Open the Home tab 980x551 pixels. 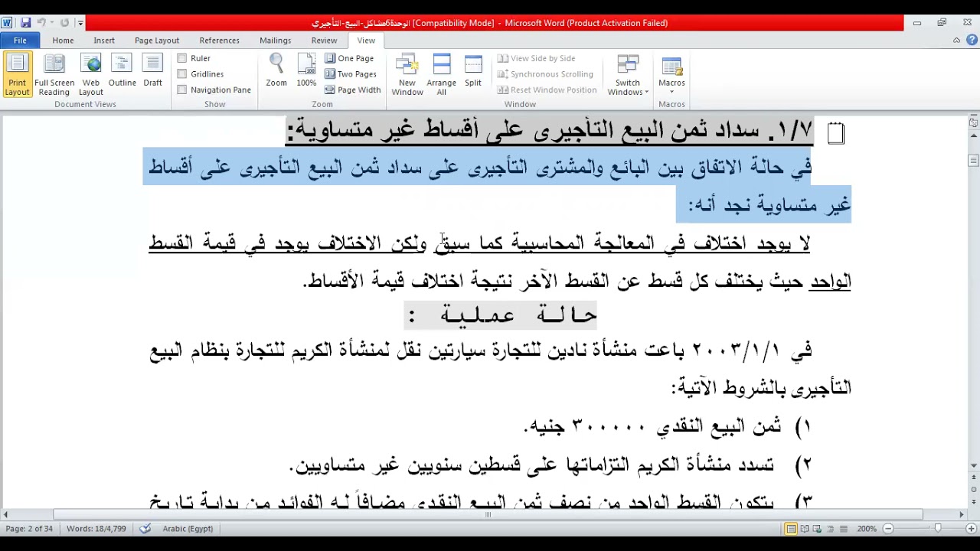pyautogui.click(x=63, y=40)
